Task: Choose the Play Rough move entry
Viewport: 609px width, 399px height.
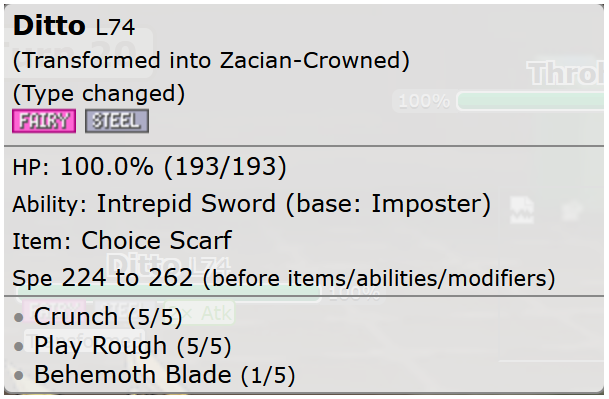Action: point(132,346)
